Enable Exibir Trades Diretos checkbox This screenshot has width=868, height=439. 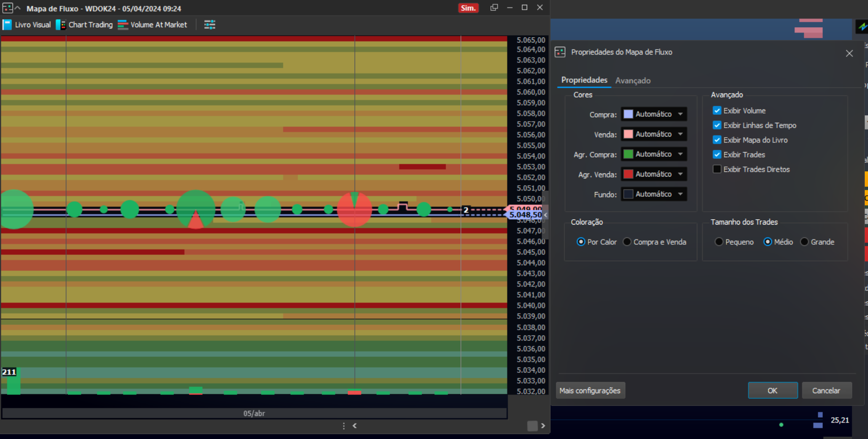tap(717, 169)
